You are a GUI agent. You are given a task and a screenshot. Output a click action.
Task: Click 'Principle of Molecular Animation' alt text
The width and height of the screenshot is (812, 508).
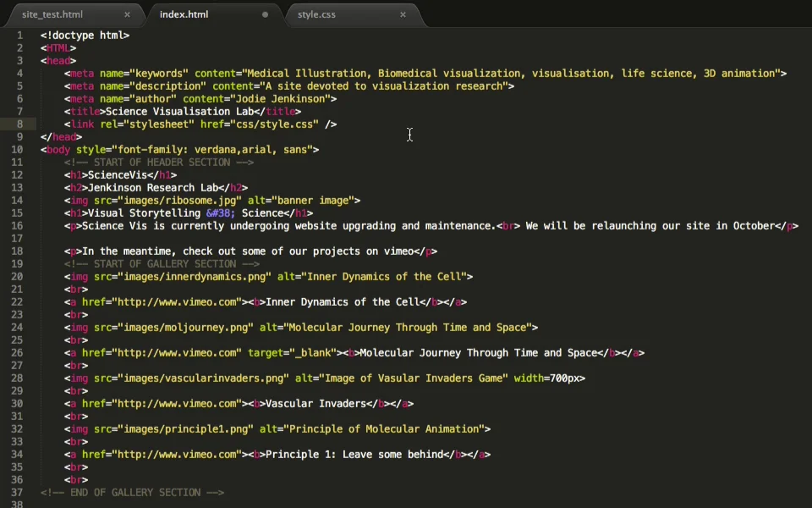click(x=384, y=429)
